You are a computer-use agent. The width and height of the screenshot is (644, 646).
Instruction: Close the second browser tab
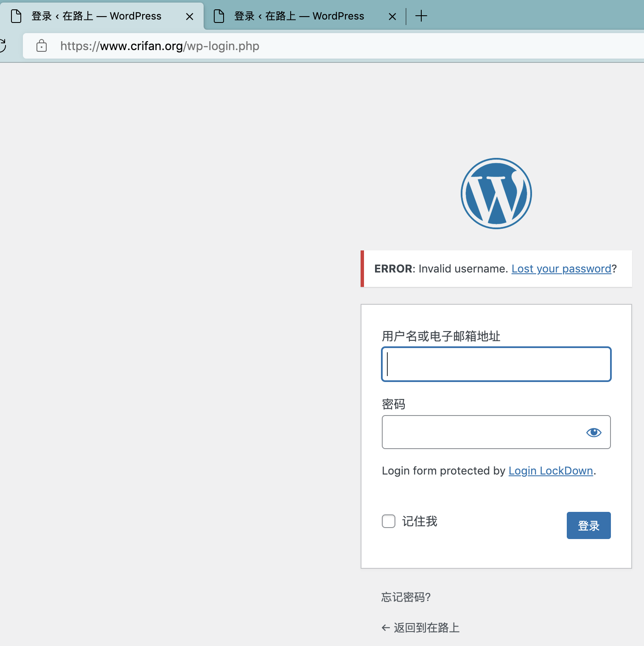[x=392, y=17]
